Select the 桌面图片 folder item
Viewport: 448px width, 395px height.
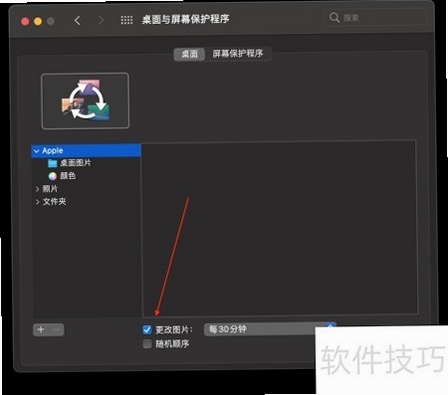point(75,163)
